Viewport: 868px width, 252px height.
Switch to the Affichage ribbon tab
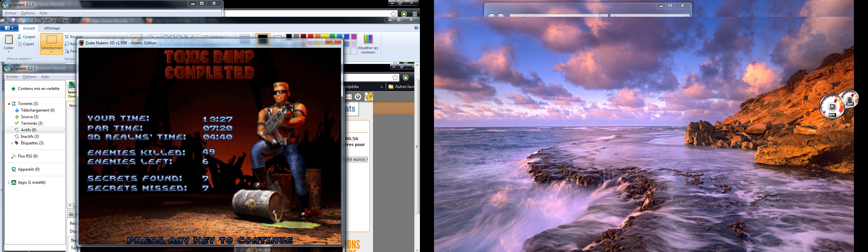(52, 28)
